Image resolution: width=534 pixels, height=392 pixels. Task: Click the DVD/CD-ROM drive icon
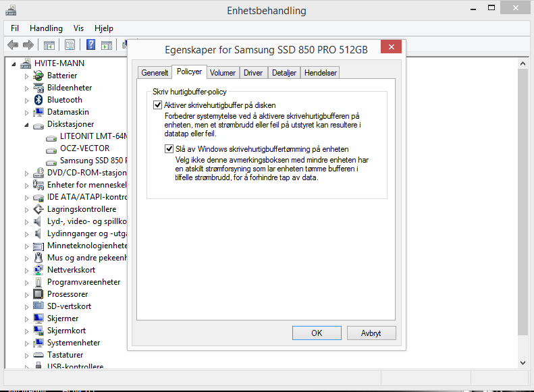(x=38, y=173)
